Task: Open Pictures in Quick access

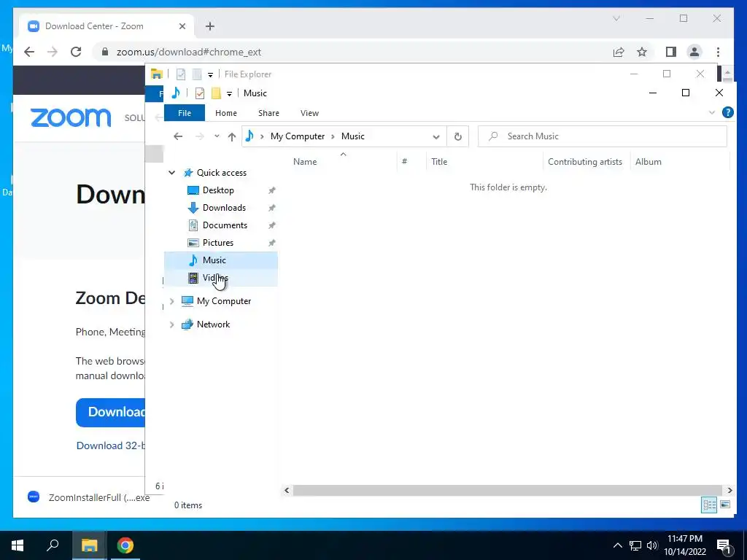Action: pos(217,243)
